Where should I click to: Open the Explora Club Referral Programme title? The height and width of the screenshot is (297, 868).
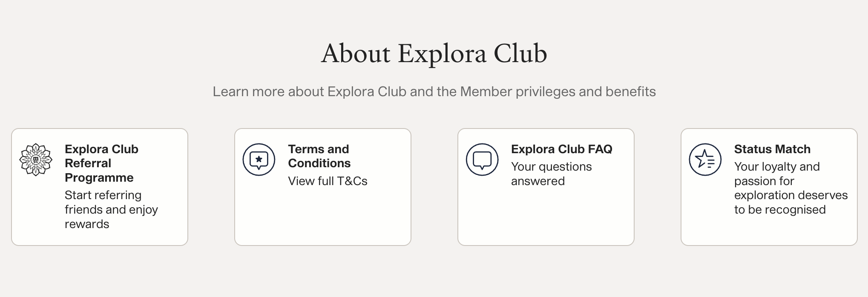(101, 163)
